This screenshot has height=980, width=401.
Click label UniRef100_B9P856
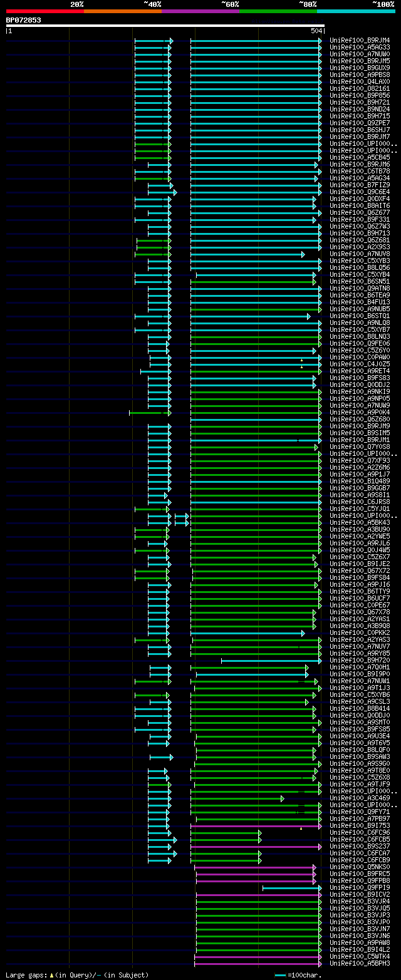[360, 95]
